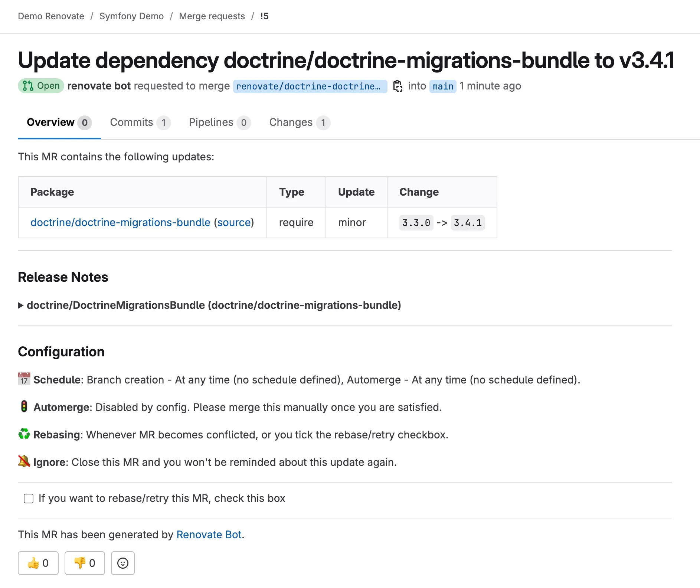Screen dimensions: 700x588
Task: Click the renovate/doctrine-doctrine source branch link
Action: (x=310, y=86)
